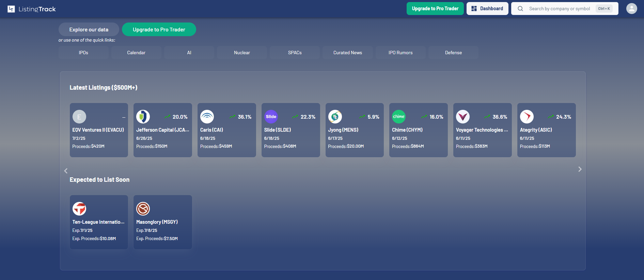Viewport: 644px width, 280px height.
Task: Click the Expected to List Soon heading
Action: [x=99, y=180]
